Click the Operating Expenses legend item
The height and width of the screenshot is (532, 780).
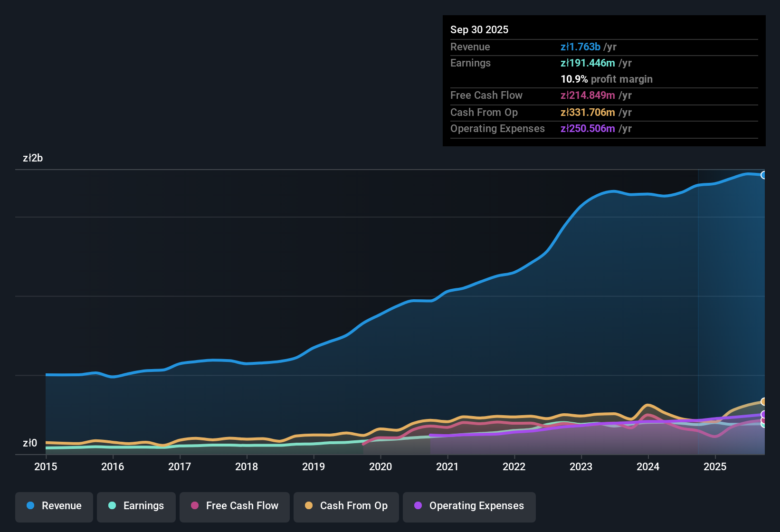pyautogui.click(x=469, y=506)
